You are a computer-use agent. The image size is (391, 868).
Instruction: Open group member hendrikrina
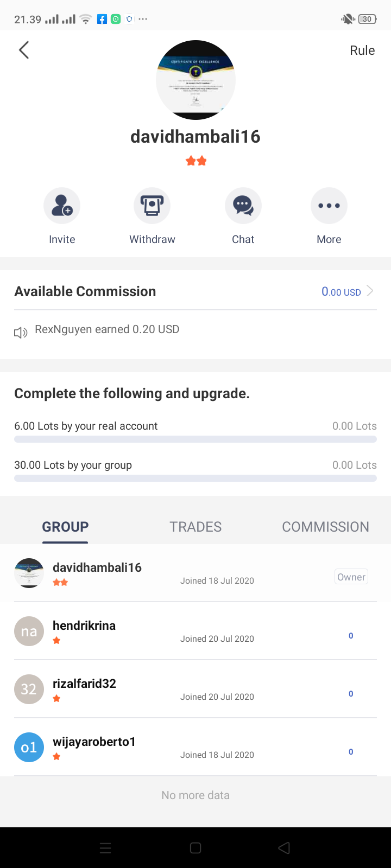[195, 631]
